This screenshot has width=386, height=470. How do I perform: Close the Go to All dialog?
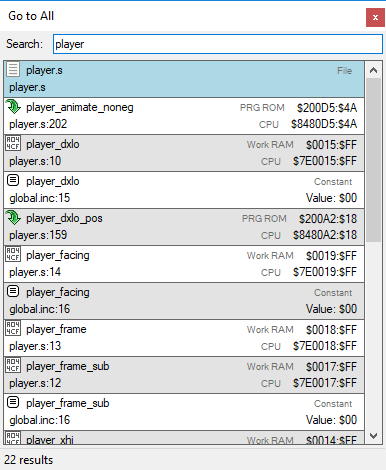click(x=375, y=17)
